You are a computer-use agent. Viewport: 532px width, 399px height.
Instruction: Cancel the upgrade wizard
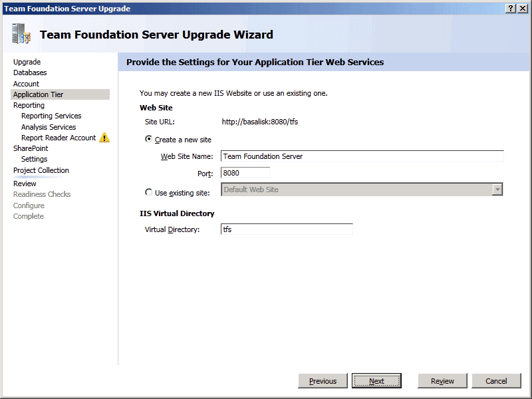496,381
